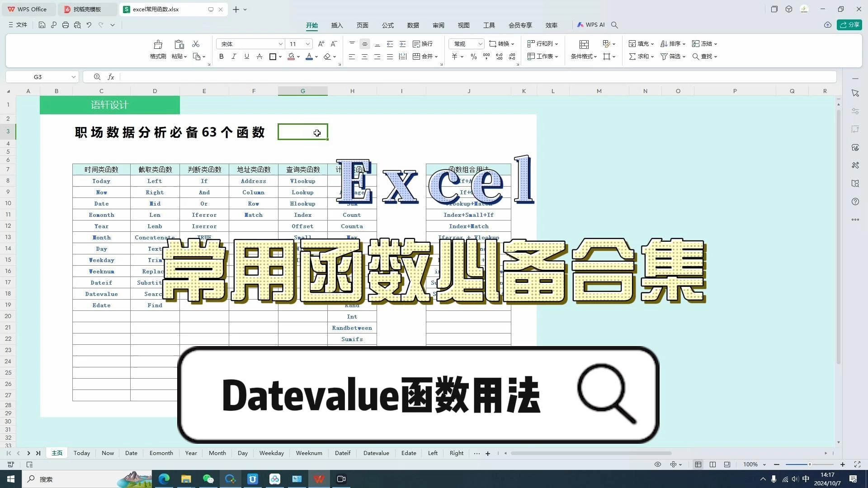Toggle bold formatting
The height and width of the screenshot is (488, 868).
221,56
